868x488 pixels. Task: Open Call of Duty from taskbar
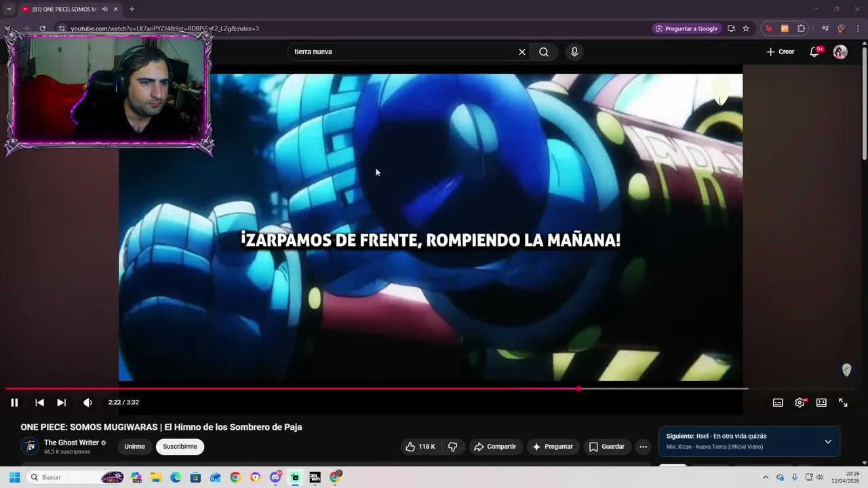click(x=315, y=477)
